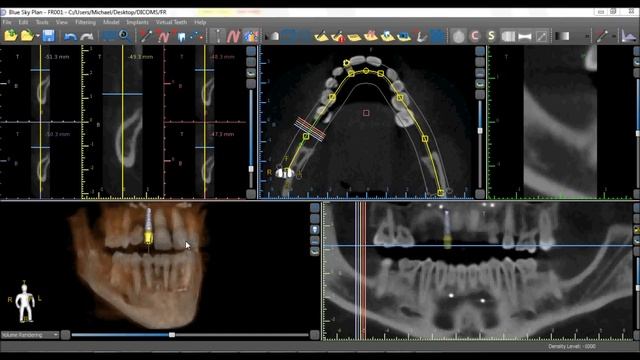Select the magnifier zoom tool
This screenshot has height=360, width=640.
tap(124, 36)
